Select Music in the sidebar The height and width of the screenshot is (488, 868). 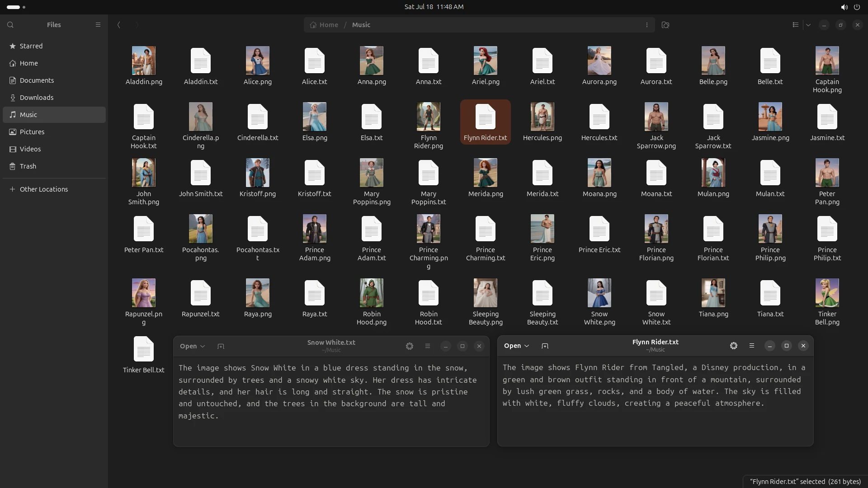tap(54, 115)
